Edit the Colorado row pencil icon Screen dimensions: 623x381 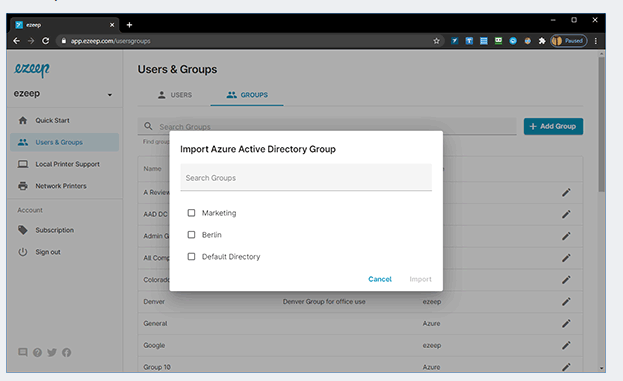click(566, 280)
